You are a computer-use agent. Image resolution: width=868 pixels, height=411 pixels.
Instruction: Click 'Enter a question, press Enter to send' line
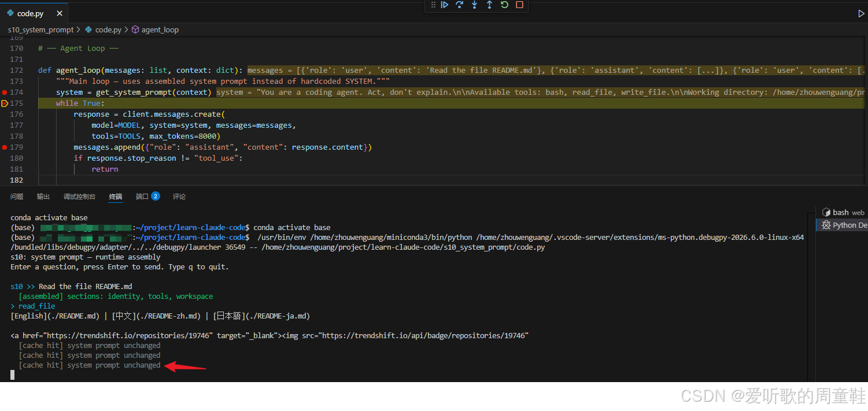pos(120,267)
